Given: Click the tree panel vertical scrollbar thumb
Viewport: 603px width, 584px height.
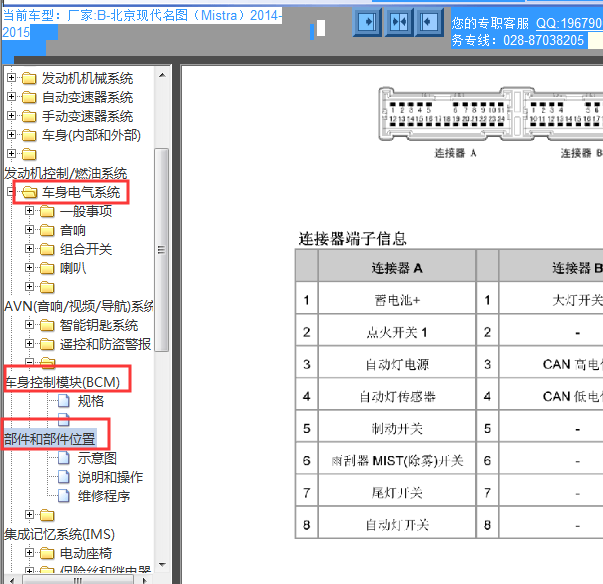Looking at the screenshot, I should tap(162, 250).
